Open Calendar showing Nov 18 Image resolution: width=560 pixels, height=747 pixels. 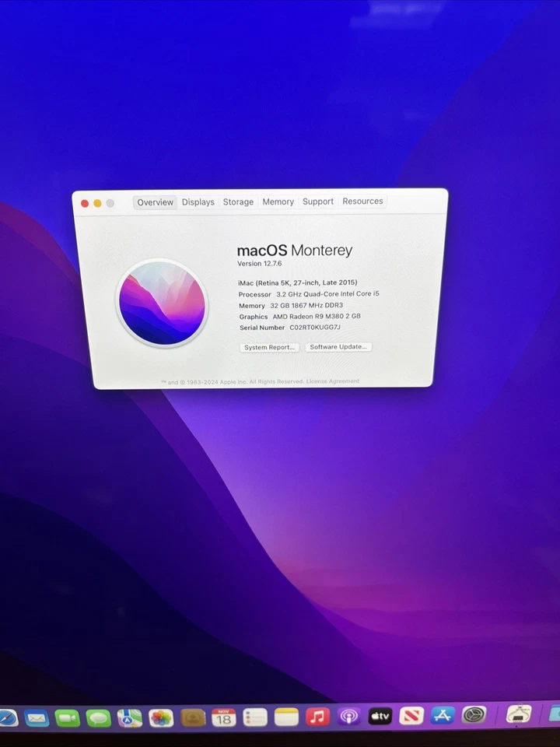click(x=224, y=717)
